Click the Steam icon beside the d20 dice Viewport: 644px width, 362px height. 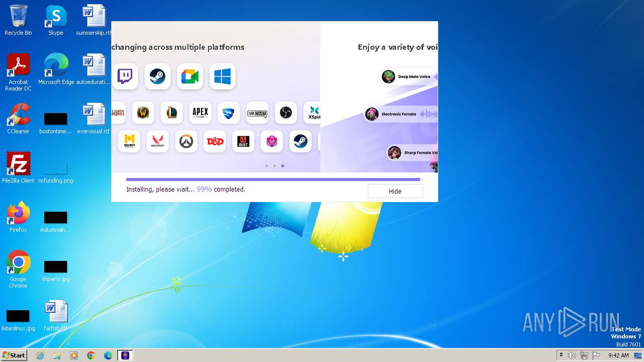[300, 141]
